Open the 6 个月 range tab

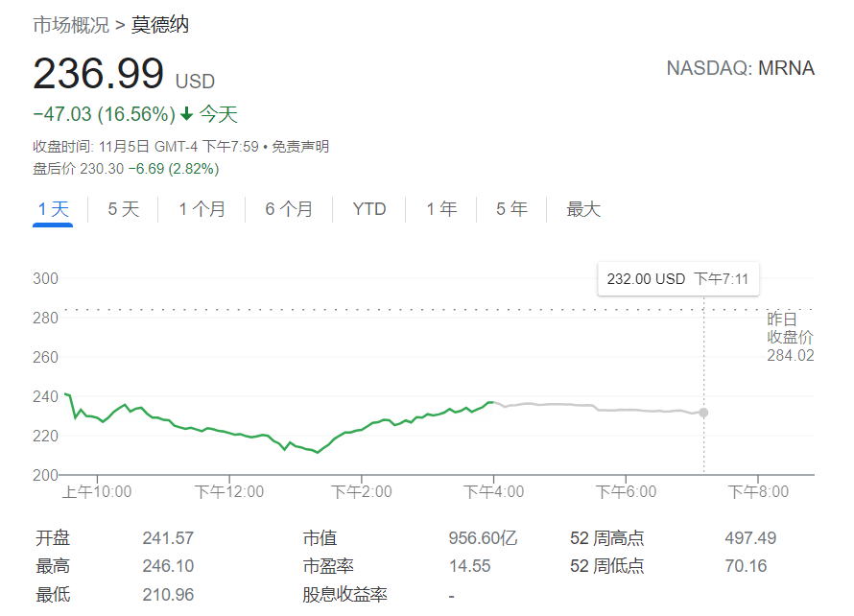tap(289, 209)
